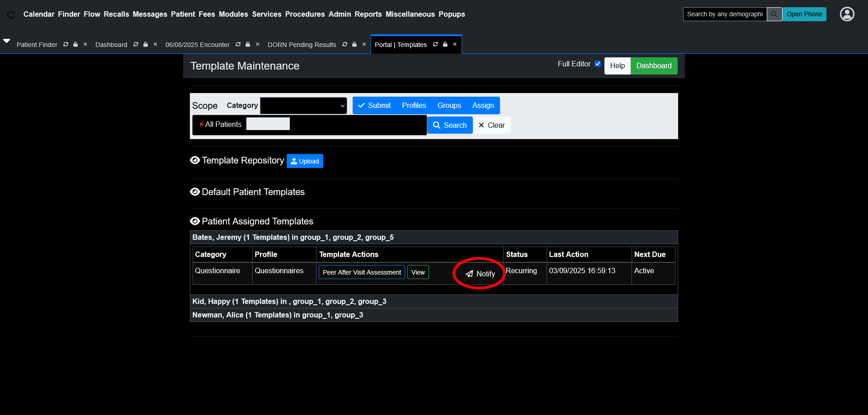Click the Assign button
The image size is (868, 415).
[x=483, y=106]
